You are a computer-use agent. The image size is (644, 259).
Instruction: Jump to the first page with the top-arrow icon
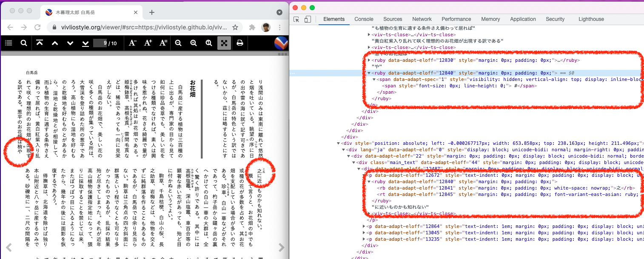(40, 43)
